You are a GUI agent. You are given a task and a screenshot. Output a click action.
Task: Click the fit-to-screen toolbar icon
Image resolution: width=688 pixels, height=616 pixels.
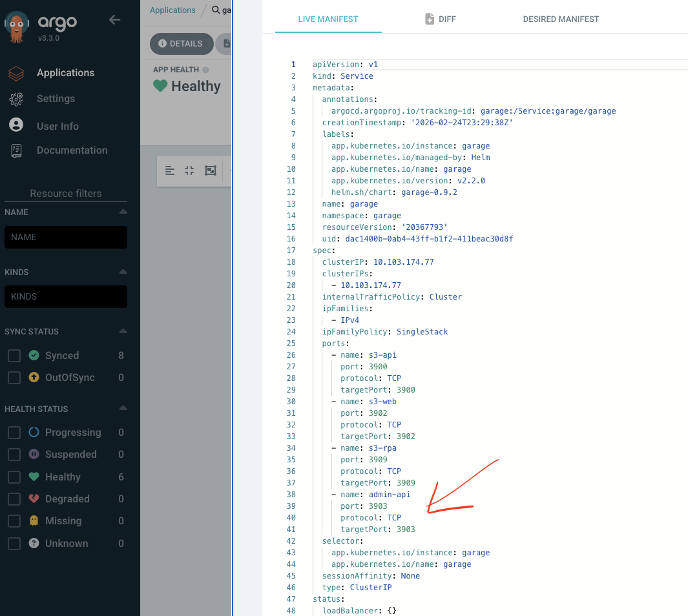click(x=210, y=170)
